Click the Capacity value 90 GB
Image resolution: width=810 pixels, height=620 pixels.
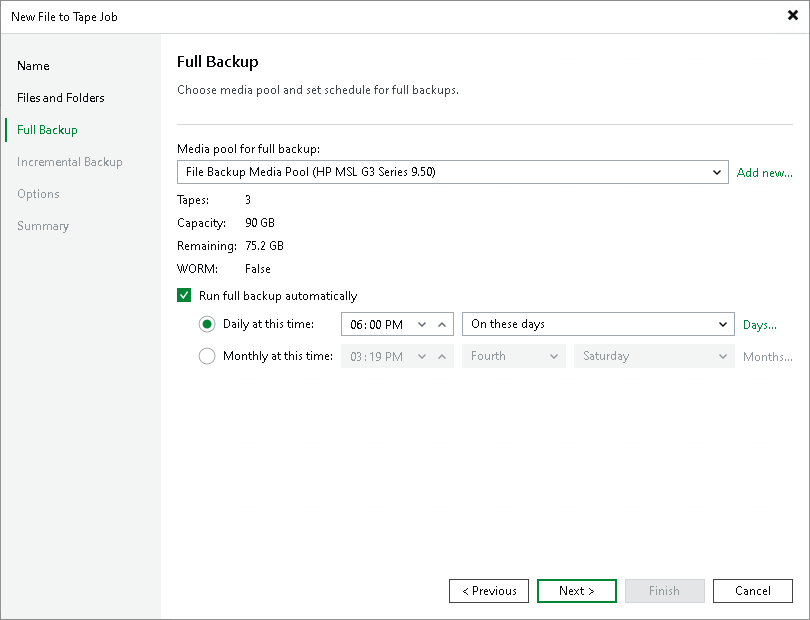(260, 223)
